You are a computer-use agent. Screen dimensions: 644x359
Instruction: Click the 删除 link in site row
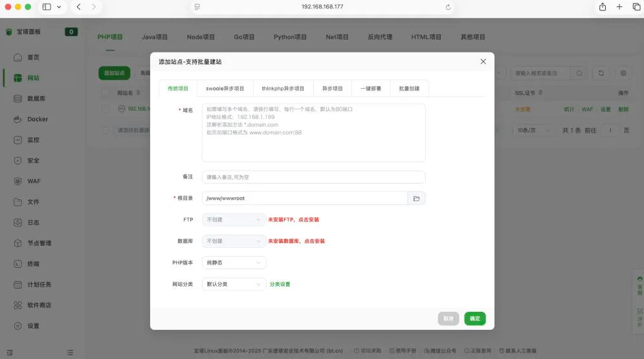(x=623, y=109)
